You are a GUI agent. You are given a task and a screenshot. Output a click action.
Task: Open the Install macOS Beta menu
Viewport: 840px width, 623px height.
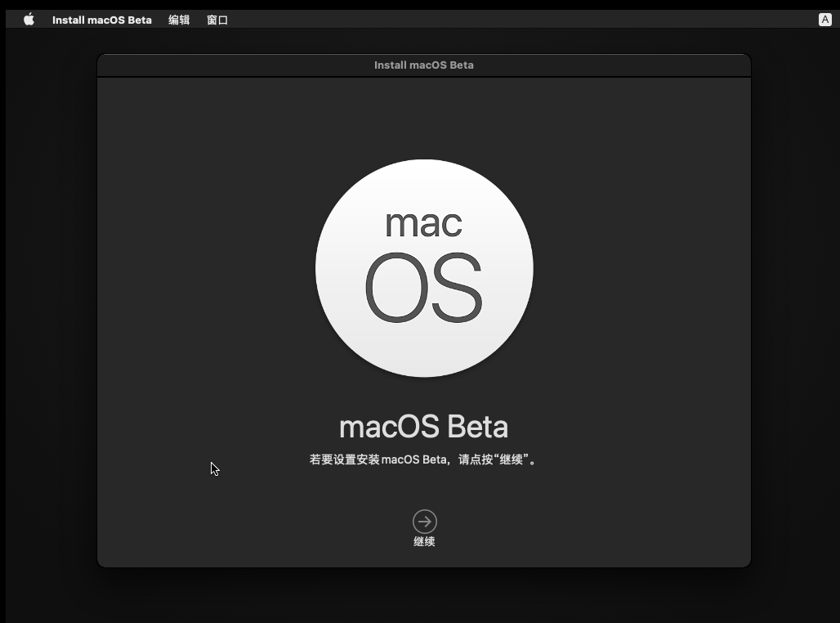click(x=102, y=20)
